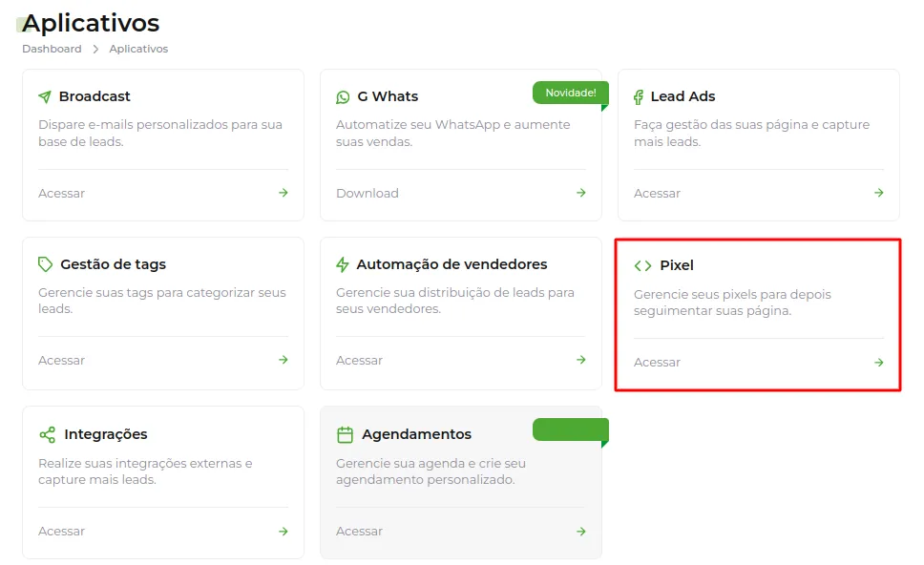924x565 pixels.
Task: Select the Automação de vendedores heading
Action: [x=451, y=264]
